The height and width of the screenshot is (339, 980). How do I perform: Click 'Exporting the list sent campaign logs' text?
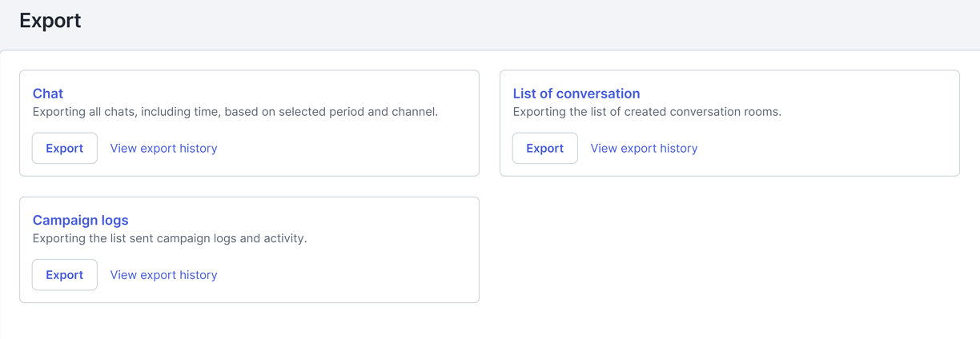(170, 238)
